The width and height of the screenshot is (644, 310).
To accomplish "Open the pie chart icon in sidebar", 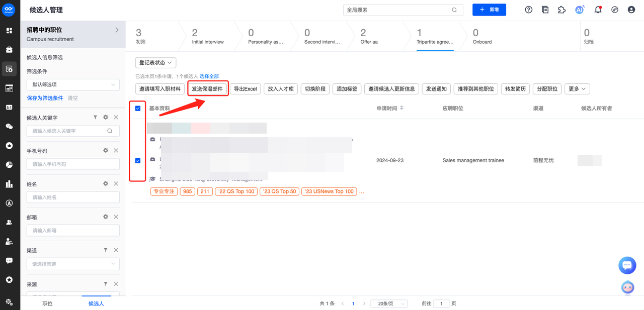I will point(9,165).
